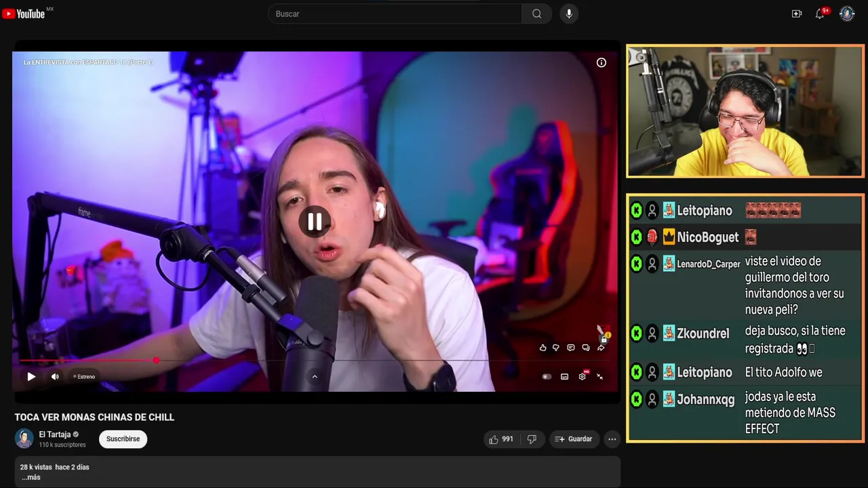This screenshot has width=868, height=488.
Task: Click the Estreno premiere badge
Action: coord(84,377)
